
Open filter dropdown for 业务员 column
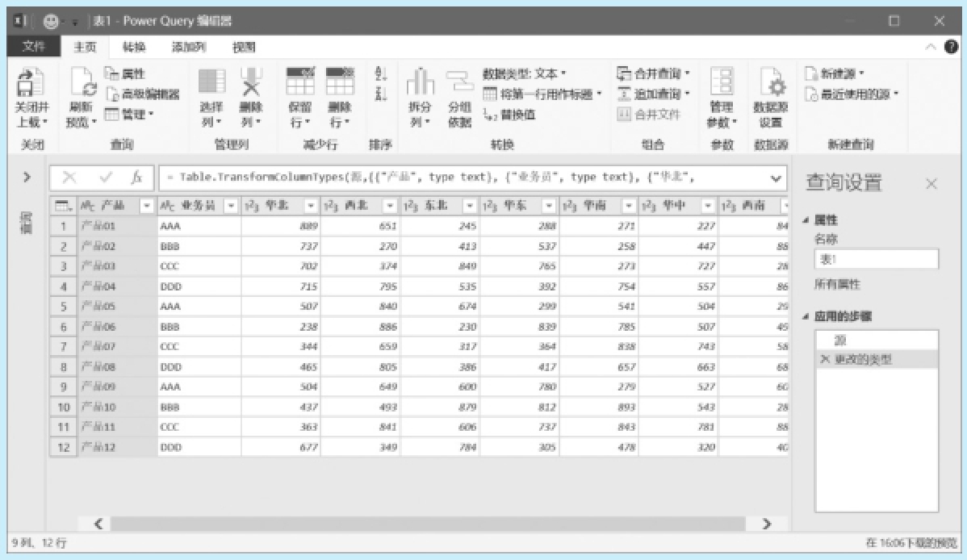[229, 206]
